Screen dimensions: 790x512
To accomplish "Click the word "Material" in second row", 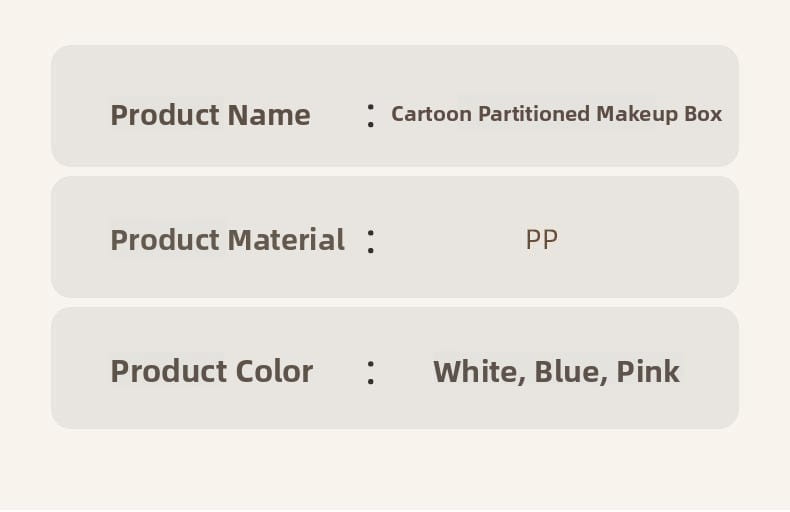I will [286, 240].
